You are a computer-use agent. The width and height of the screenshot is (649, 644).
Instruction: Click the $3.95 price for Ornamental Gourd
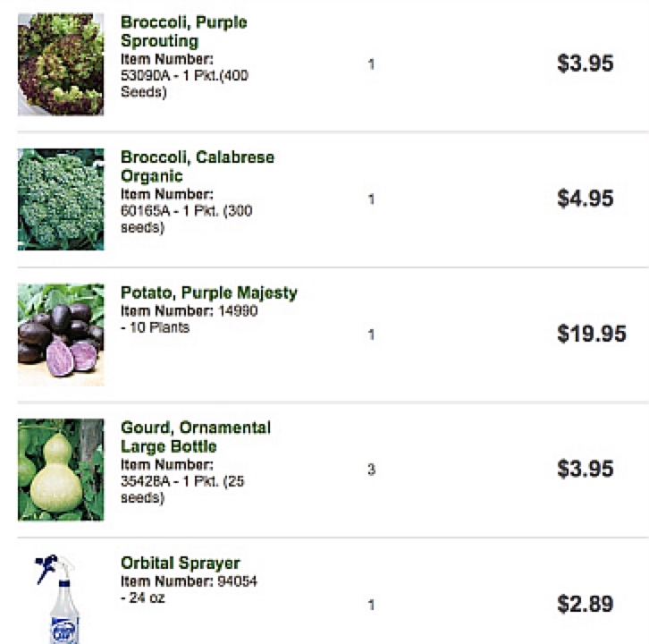[x=585, y=470]
